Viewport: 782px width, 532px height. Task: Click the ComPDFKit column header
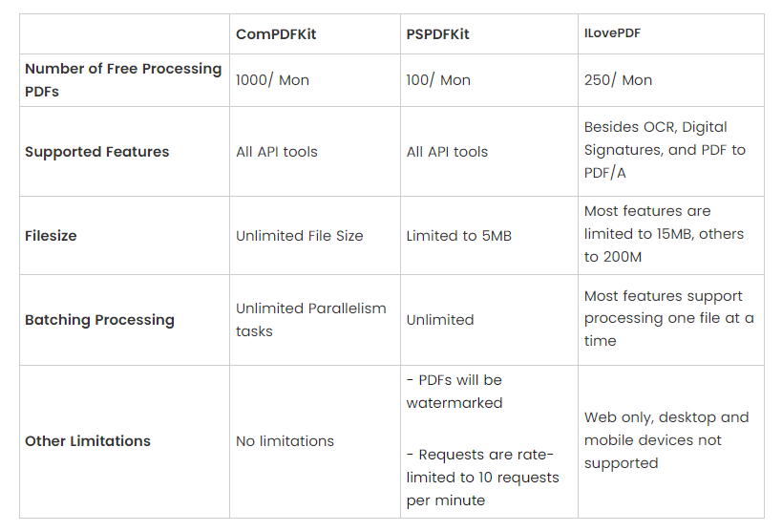click(x=276, y=34)
